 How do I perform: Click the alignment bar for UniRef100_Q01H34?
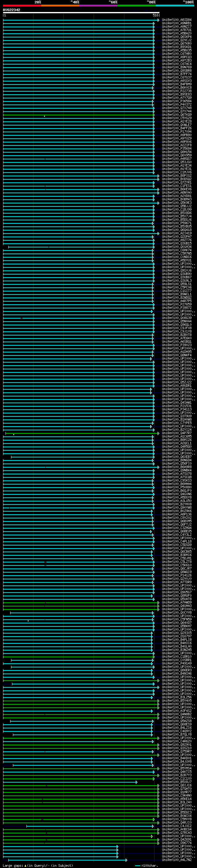pos(82,247)
